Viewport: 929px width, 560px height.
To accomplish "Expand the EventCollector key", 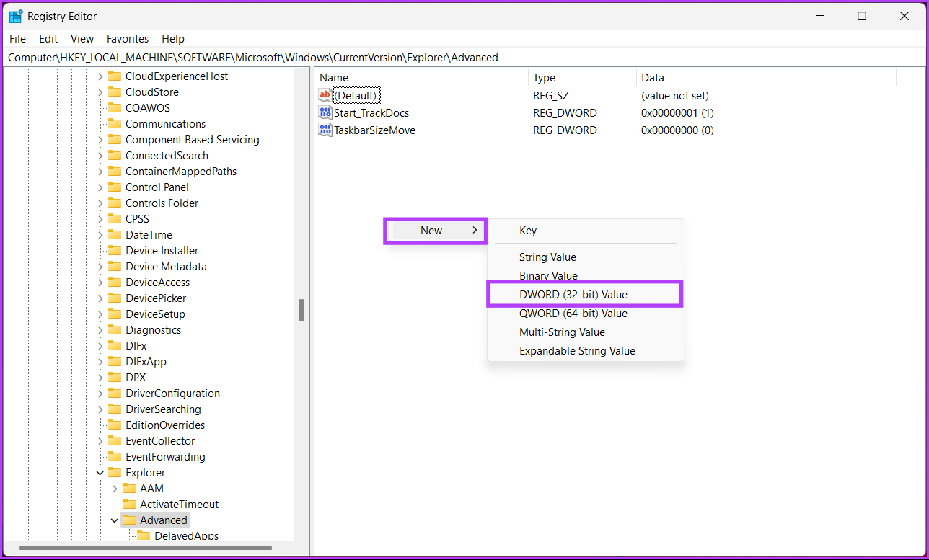I will tap(100, 441).
